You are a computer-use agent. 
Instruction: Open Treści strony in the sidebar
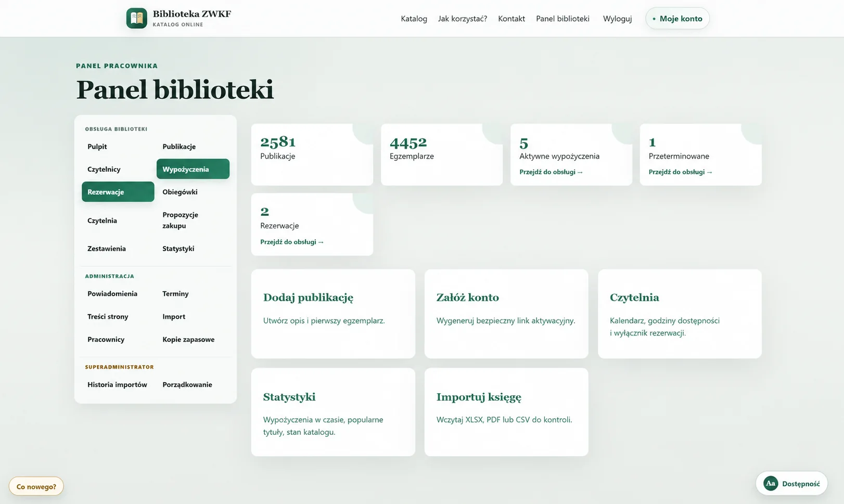pos(118,317)
